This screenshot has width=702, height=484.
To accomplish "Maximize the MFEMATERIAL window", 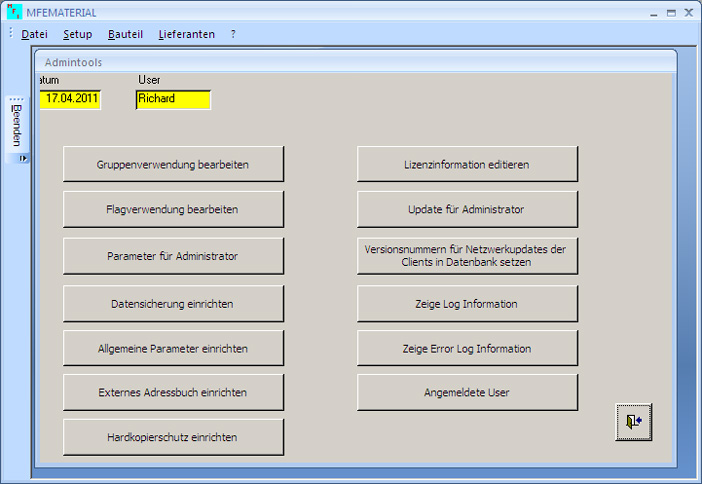I will coord(671,13).
